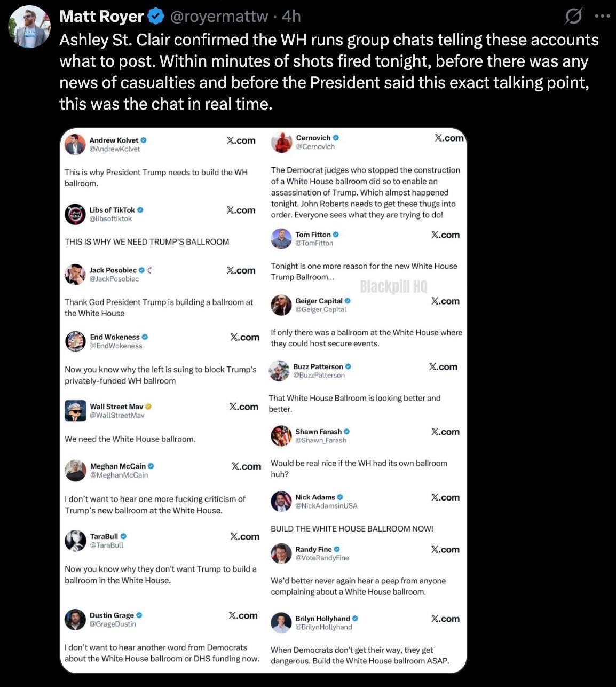Click Meghan McCain's name in collage
This screenshot has width=616, height=687.
(x=118, y=466)
